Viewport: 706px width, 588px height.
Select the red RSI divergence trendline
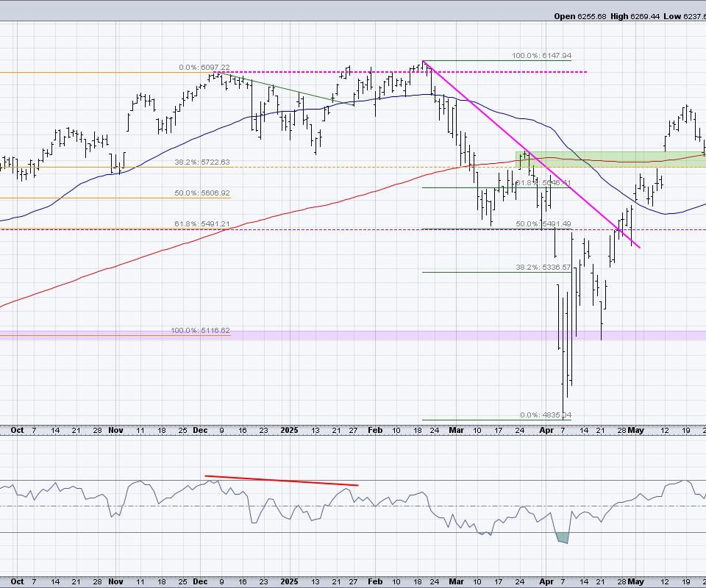[x=281, y=481]
